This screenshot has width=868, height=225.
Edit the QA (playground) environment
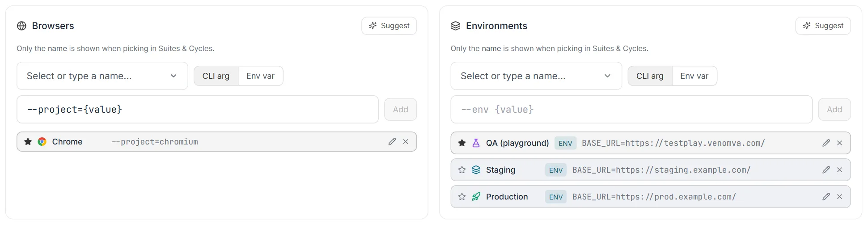pos(826,143)
